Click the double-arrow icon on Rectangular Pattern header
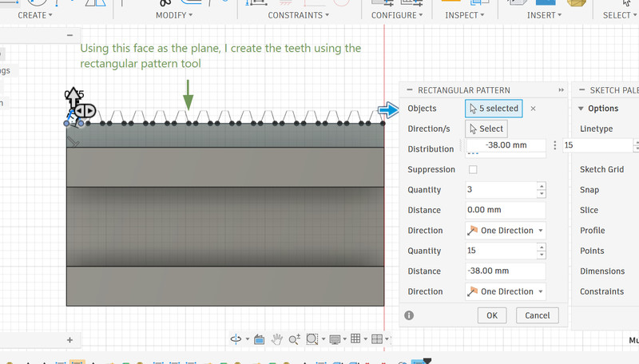Image resolution: width=639 pixels, height=364 pixels. pos(562,90)
